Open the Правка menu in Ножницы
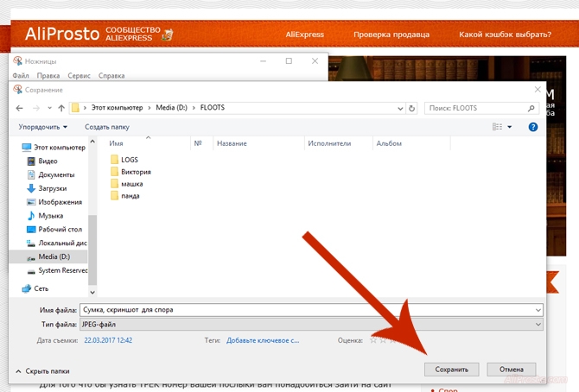The image size is (579, 392). (48, 76)
